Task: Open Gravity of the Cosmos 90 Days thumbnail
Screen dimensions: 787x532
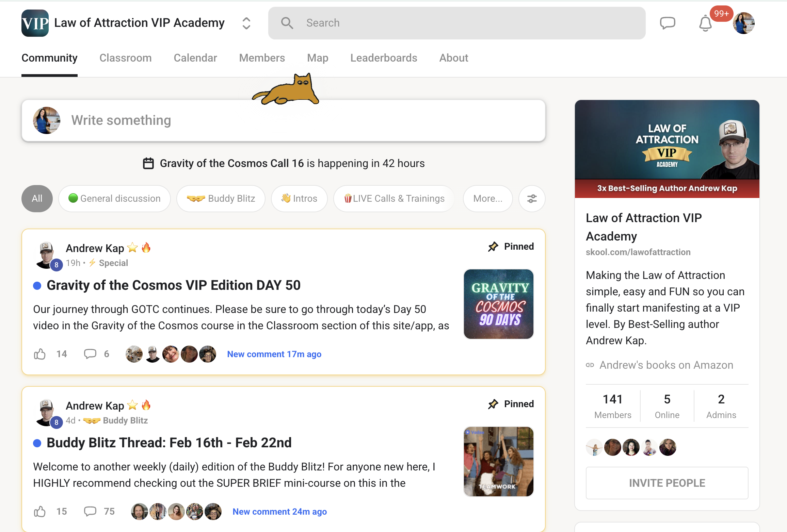Action: click(498, 304)
